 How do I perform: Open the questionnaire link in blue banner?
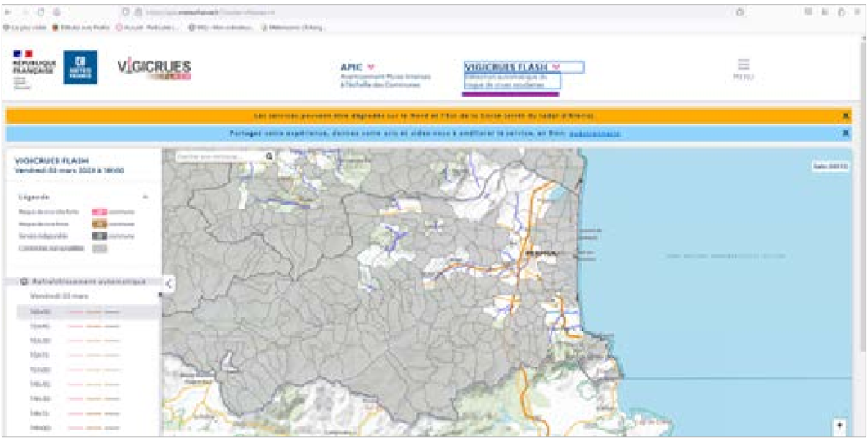pos(595,133)
